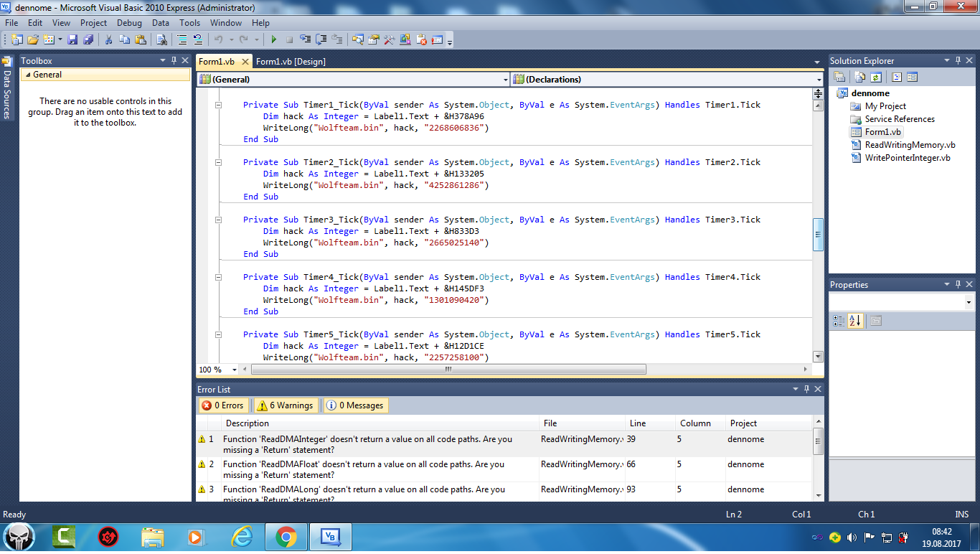Click the Copy toolbar icon
Image resolution: width=980 pixels, height=554 pixels.
click(125, 39)
